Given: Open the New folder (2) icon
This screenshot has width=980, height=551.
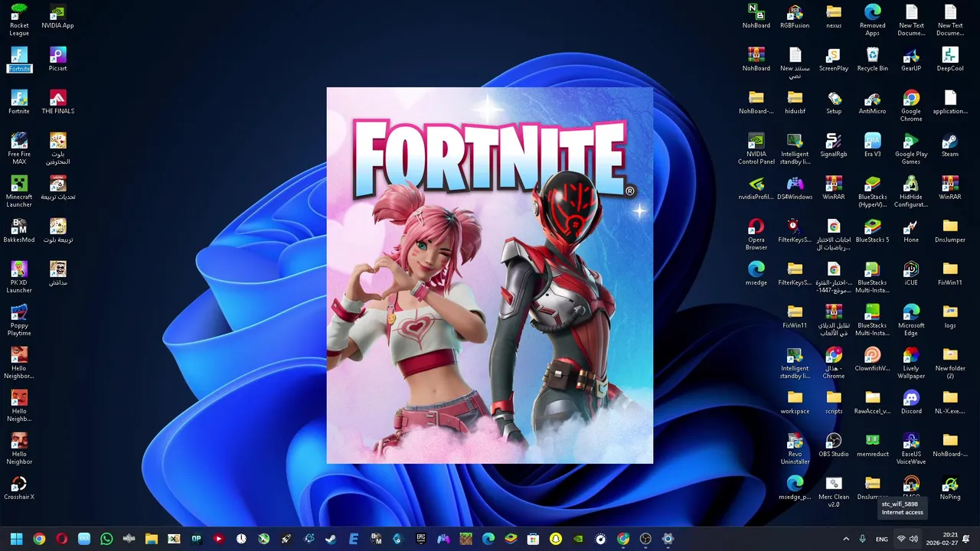Looking at the screenshot, I should point(950,363).
